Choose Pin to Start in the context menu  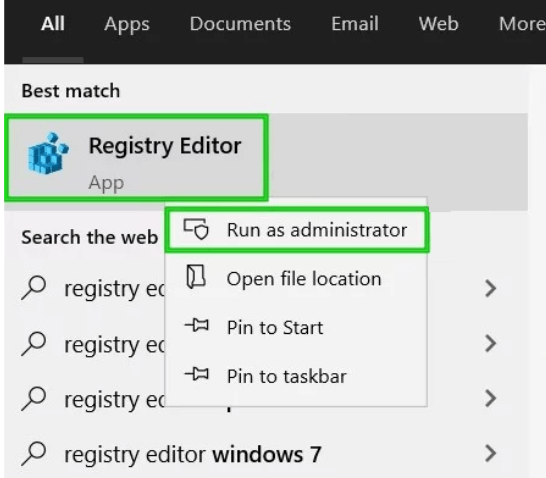[296, 327]
